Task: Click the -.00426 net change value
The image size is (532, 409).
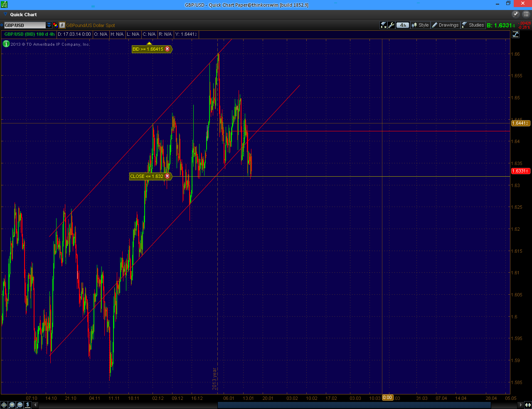Action: pos(524,23)
